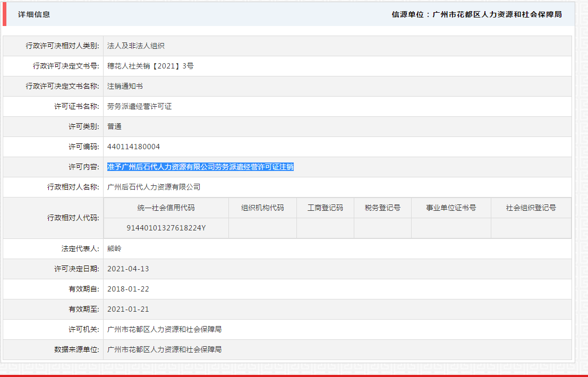Select the value 注销通知书

(125, 86)
